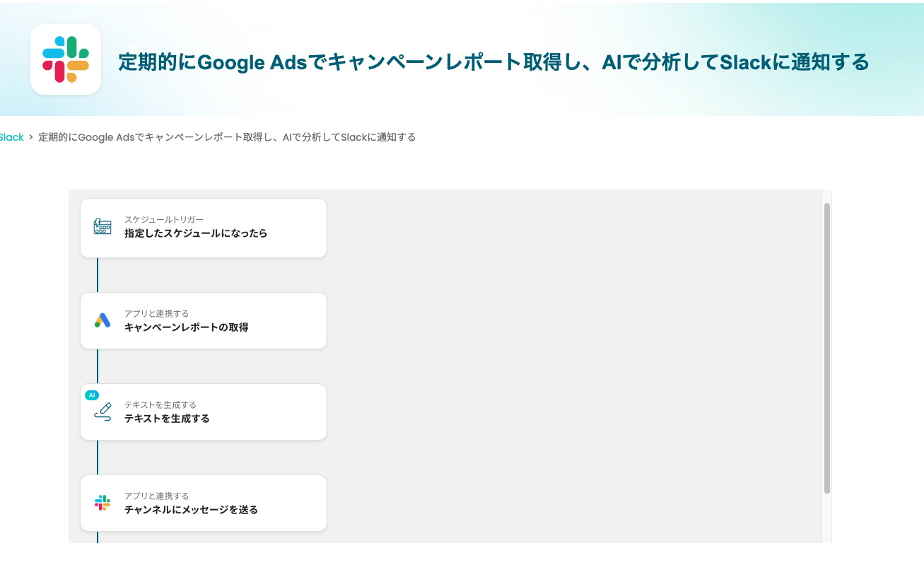Select the bold テキストを生成する step title
Image resolution: width=924 pixels, height=565 pixels.
[167, 419]
